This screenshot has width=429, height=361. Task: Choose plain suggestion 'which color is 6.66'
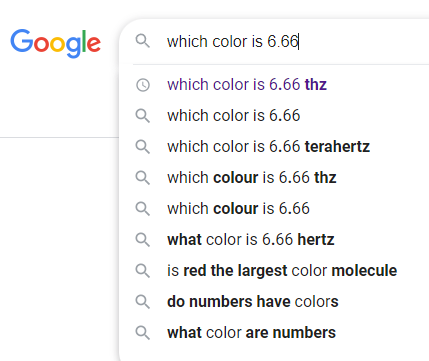[x=234, y=116]
